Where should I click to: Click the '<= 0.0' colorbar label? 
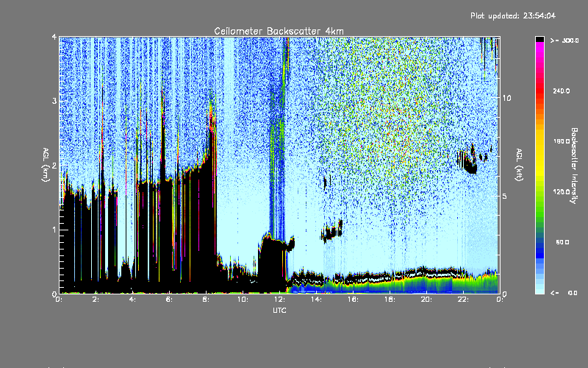point(564,293)
